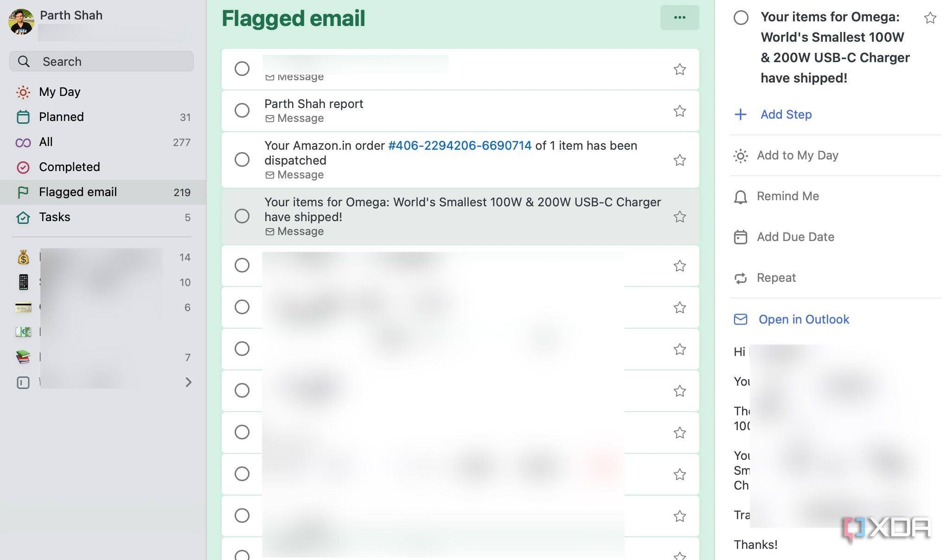The image size is (947, 560).
Task: Follow the Amazon order number link
Action: (459, 146)
